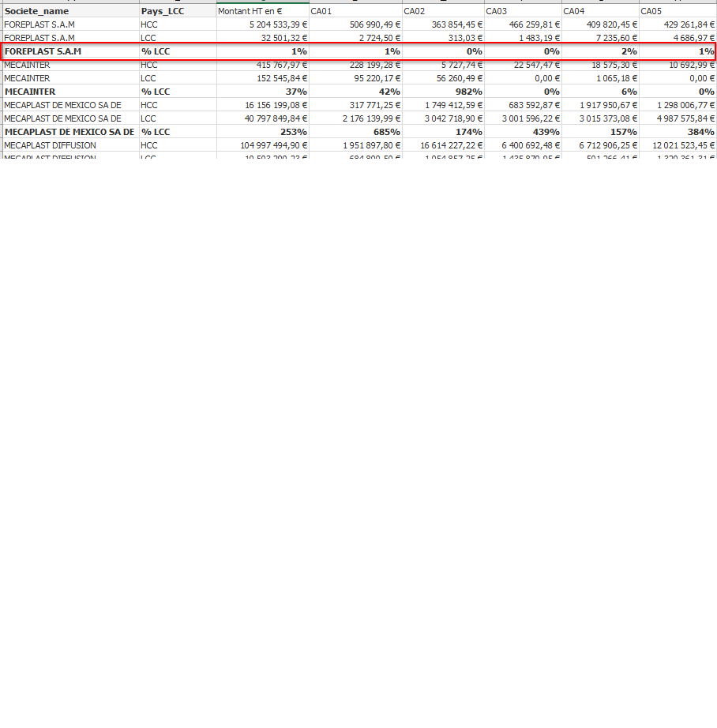
Task: Select the CA02 column header
Action: pyautogui.click(x=444, y=11)
